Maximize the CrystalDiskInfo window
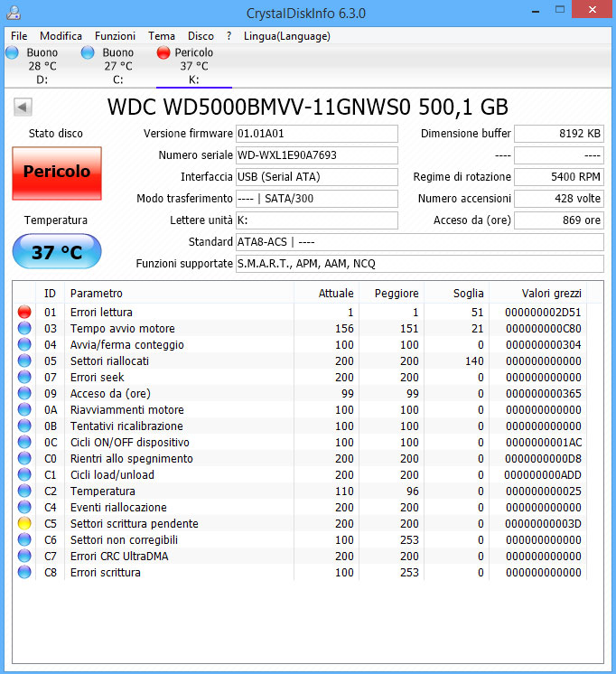The height and width of the screenshot is (674, 616). [x=560, y=9]
